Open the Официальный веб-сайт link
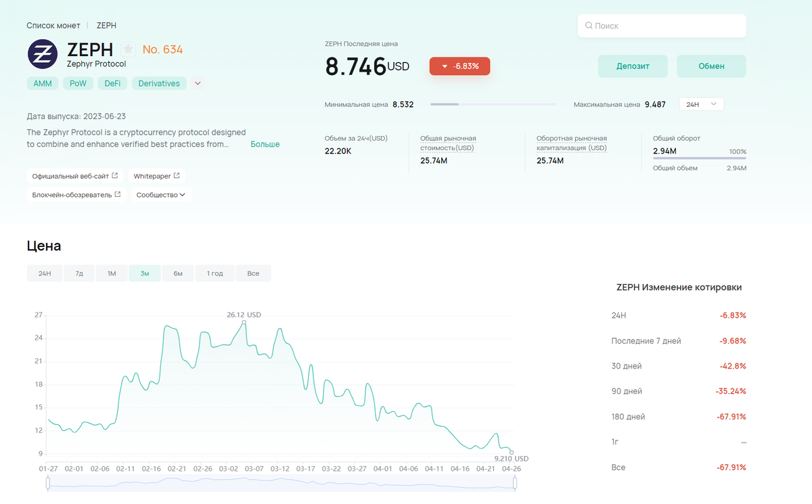 coord(75,176)
